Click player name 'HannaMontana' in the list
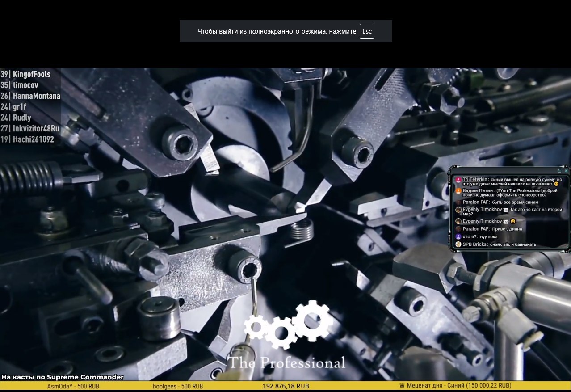Viewport: 571px width, 392px height. tap(37, 96)
